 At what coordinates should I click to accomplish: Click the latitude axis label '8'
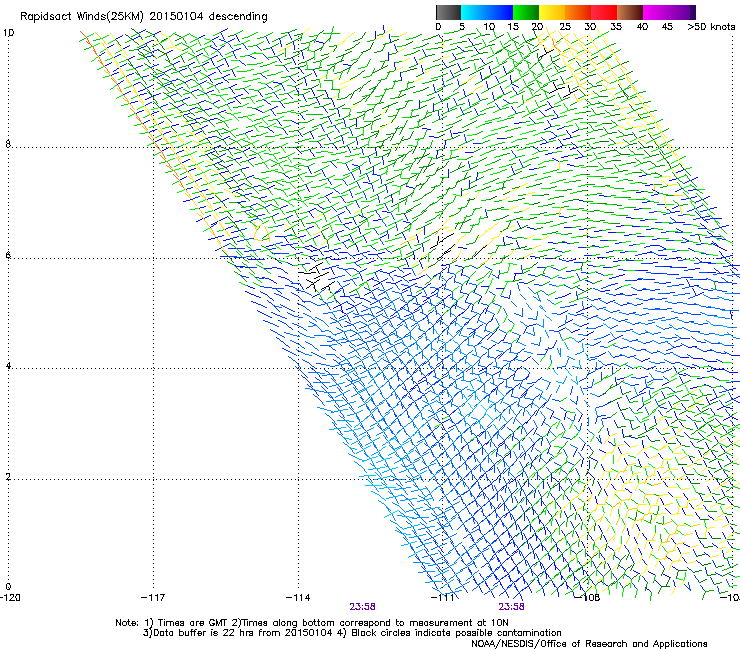(8, 144)
